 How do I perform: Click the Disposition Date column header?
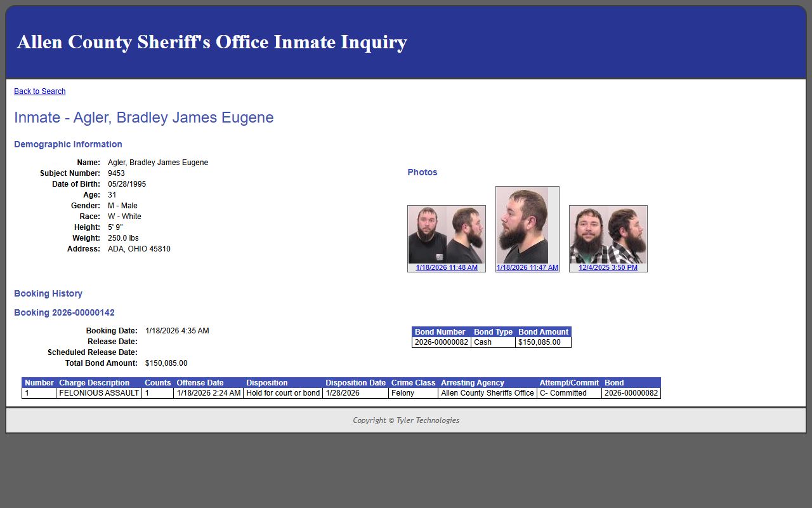(x=355, y=383)
